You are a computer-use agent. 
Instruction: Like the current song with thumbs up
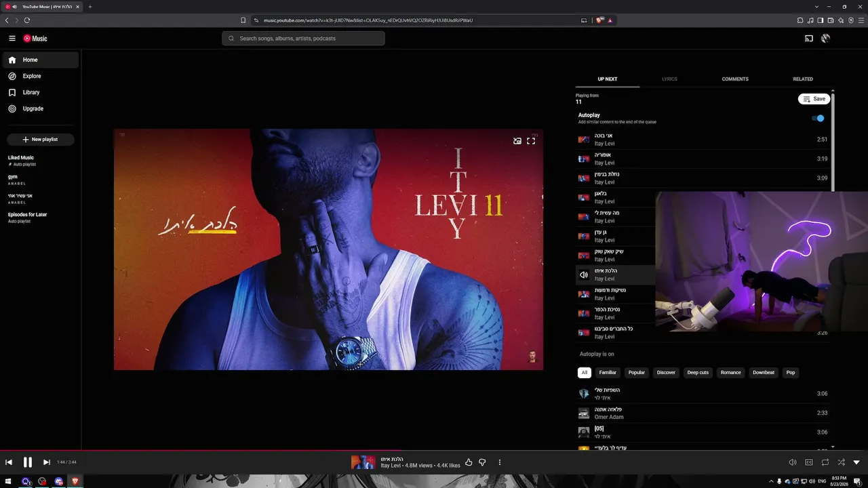[469, 462]
